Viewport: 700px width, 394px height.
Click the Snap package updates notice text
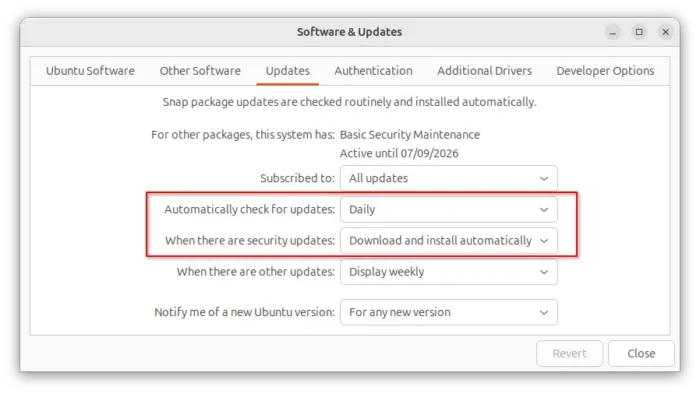tap(350, 102)
